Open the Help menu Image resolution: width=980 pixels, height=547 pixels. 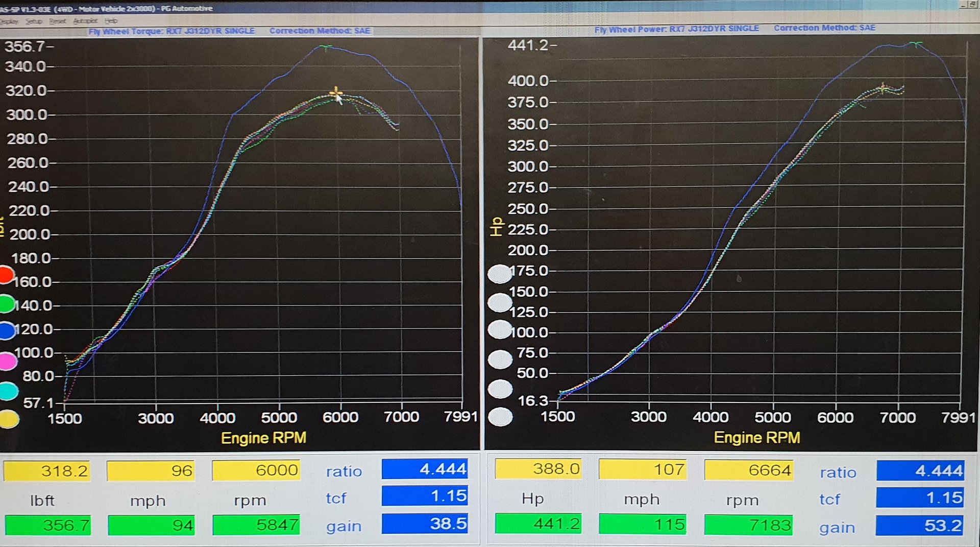click(x=111, y=21)
